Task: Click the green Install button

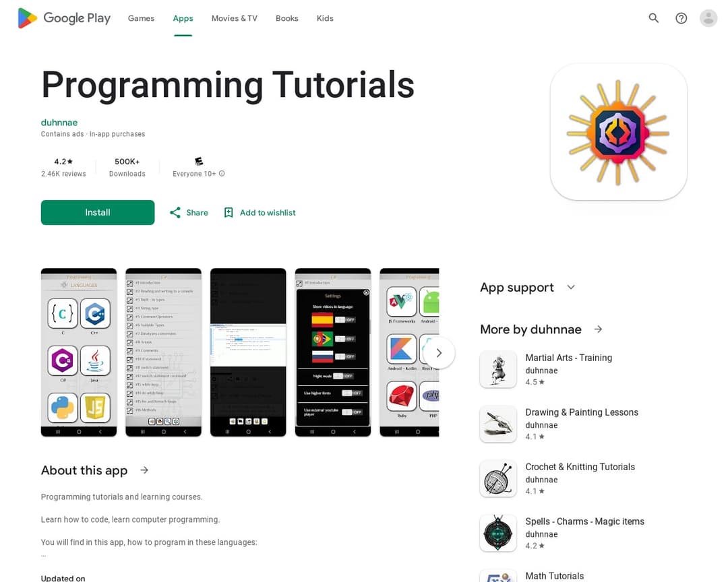Action: click(x=98, y=213)
